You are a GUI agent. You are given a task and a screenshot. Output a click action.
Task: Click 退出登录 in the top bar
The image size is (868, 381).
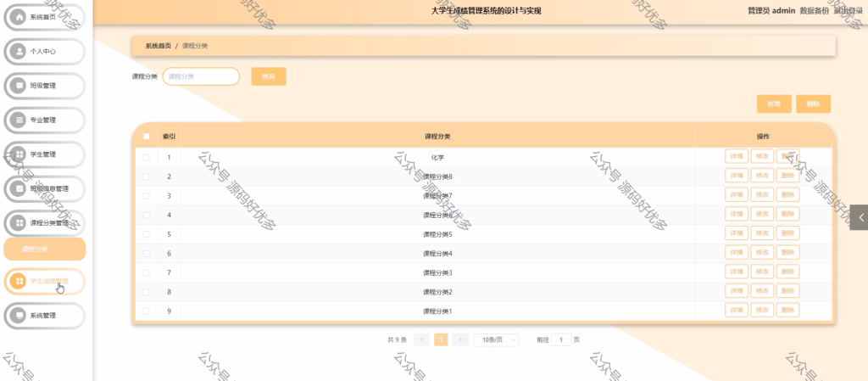click(x=848, y=10)
